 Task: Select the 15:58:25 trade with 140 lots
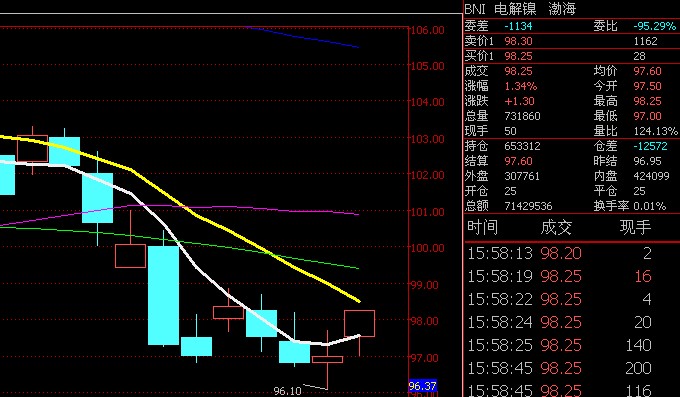[572, 345]
